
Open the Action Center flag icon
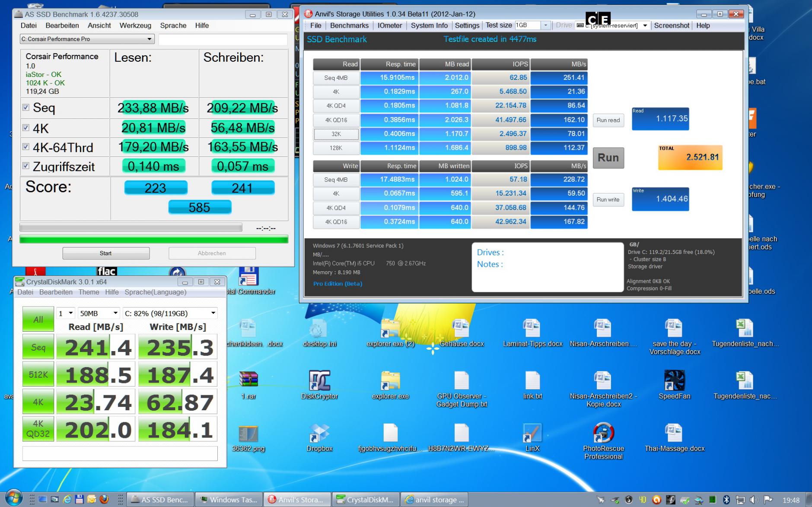tap(768, 500)
